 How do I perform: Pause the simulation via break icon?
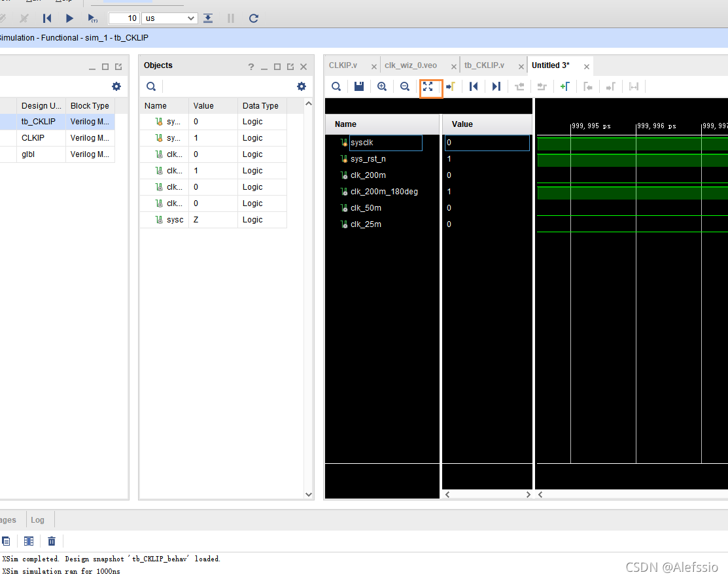231,18
